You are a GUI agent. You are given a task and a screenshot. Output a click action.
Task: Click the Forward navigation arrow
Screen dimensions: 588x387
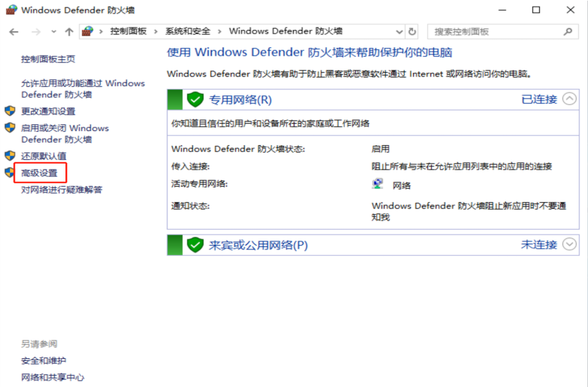tap(36, 32)
